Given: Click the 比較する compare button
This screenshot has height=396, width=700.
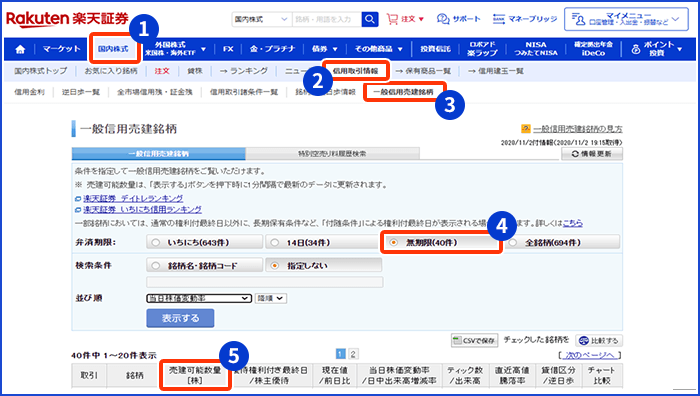Looking at the screenshot, I should [x=599, y=341].
